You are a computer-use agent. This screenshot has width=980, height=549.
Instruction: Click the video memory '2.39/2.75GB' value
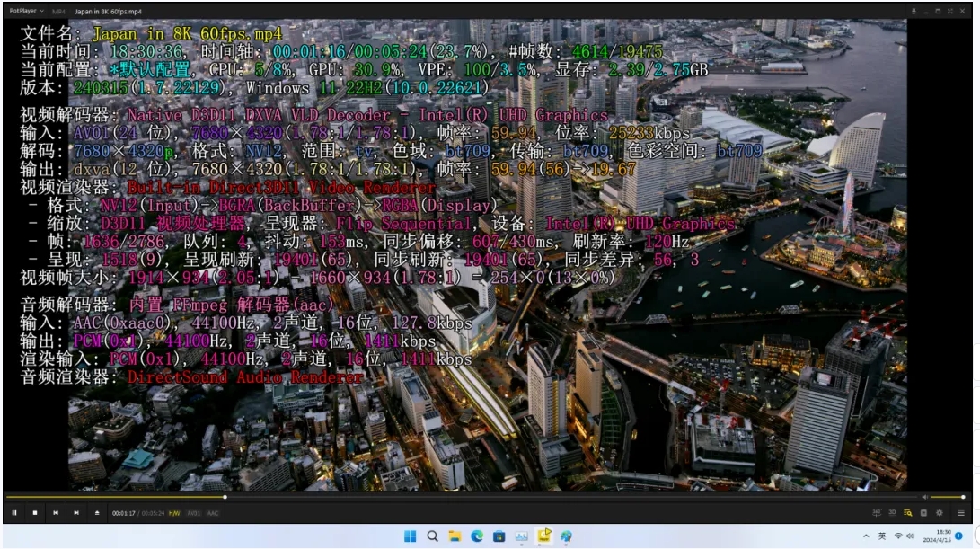tap(658, 69)
